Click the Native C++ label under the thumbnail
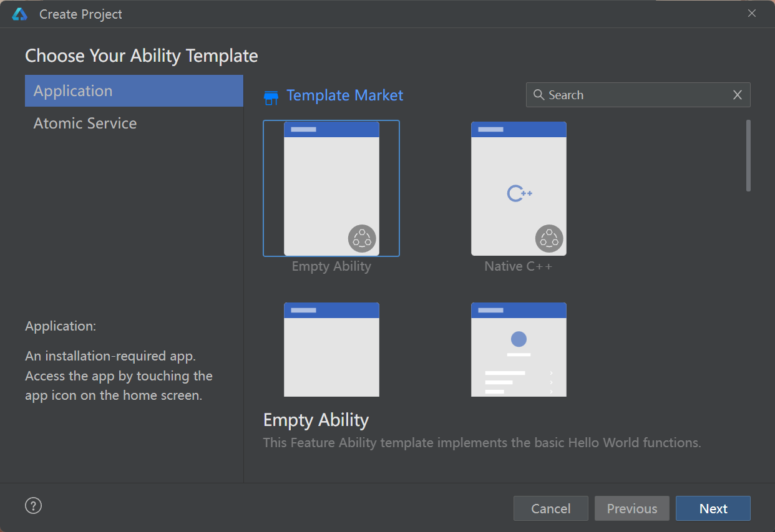 pyautogui.click(x=518, y=266)
